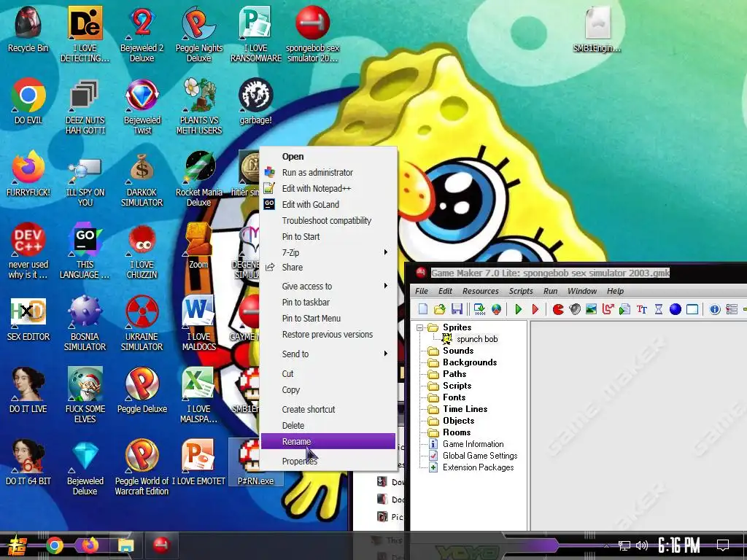Choose Create shortcut in context menu
Image resolution: width=747 pixels, height=560 pixels.
coord(328,409)
